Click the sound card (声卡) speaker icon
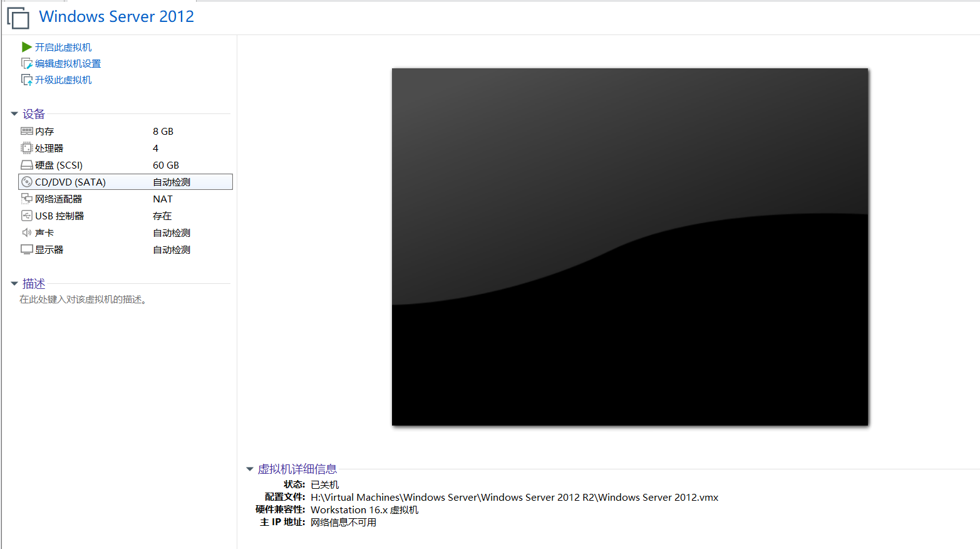This screenshot has width=980, height=549. [27, 233]
